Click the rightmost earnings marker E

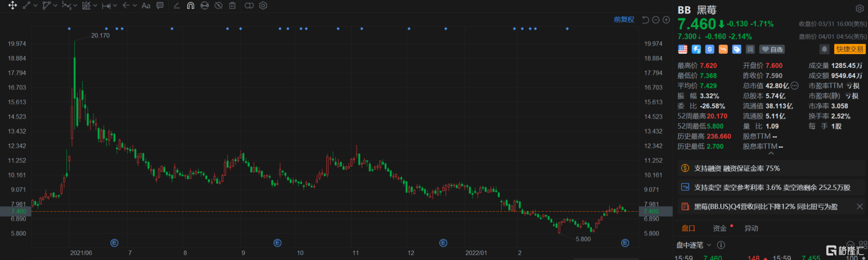click(624, 243)
